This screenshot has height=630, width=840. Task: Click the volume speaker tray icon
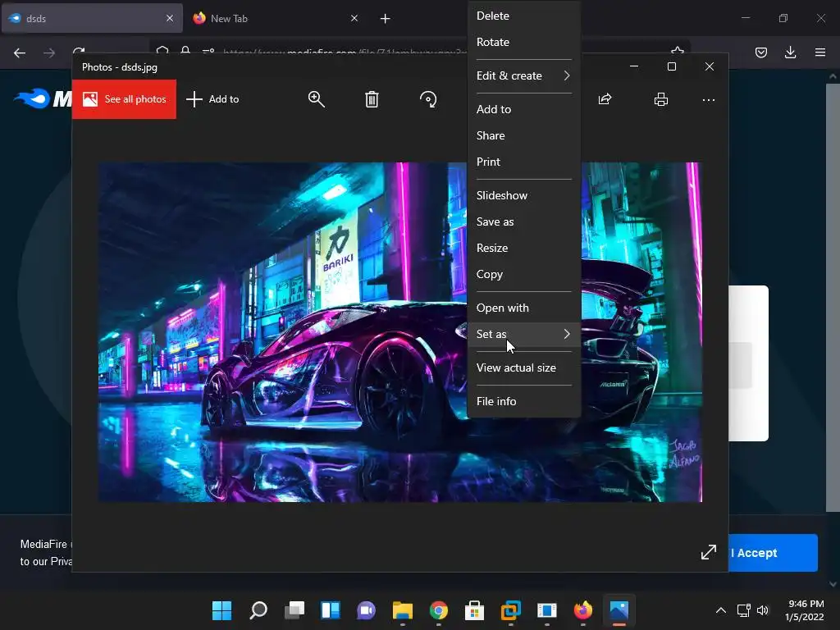click(763, 610)
